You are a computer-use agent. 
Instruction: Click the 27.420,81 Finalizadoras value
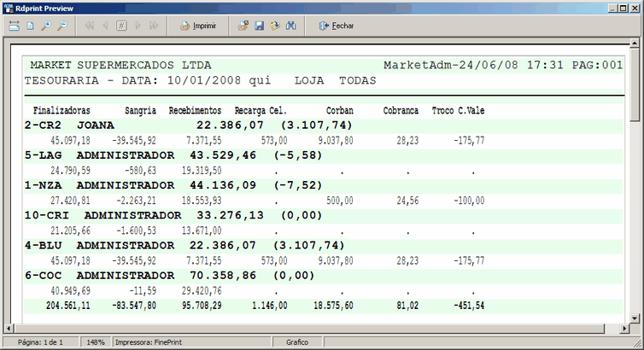pyautogui.click(x=70, y=201)
